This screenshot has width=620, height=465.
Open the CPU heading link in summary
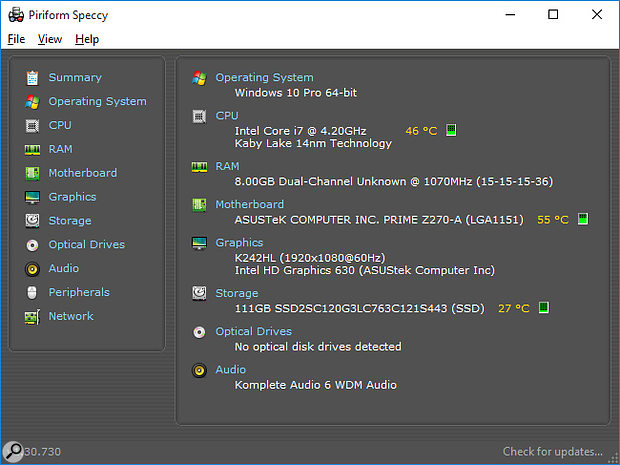(x=227, y=115)
